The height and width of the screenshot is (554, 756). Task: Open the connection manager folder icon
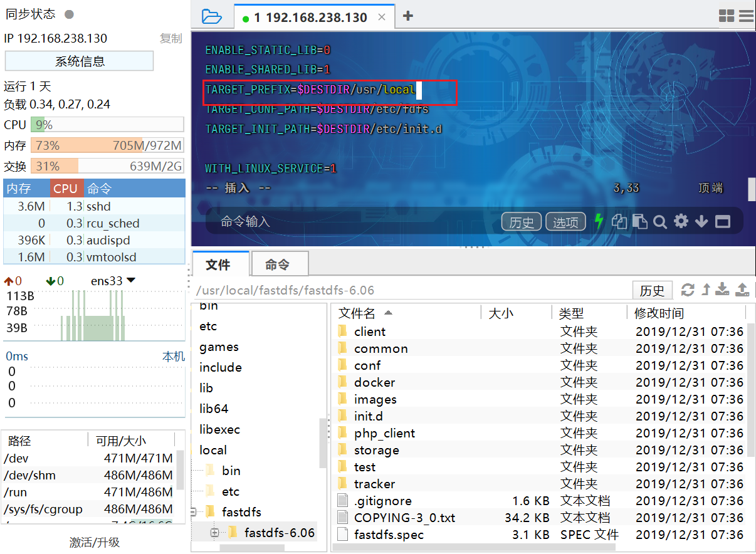[x=212, y=16]
